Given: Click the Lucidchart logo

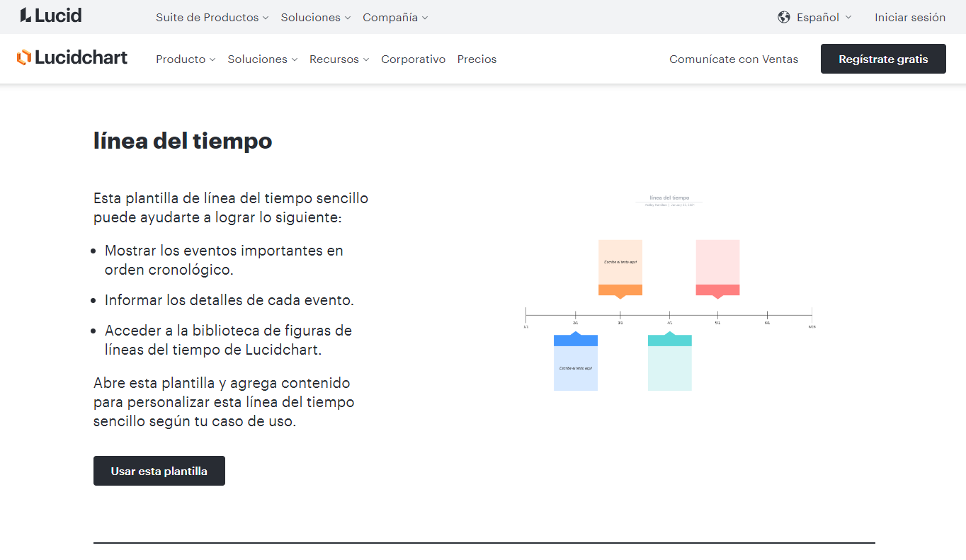Looking at the screenshot, I should 72,58.
